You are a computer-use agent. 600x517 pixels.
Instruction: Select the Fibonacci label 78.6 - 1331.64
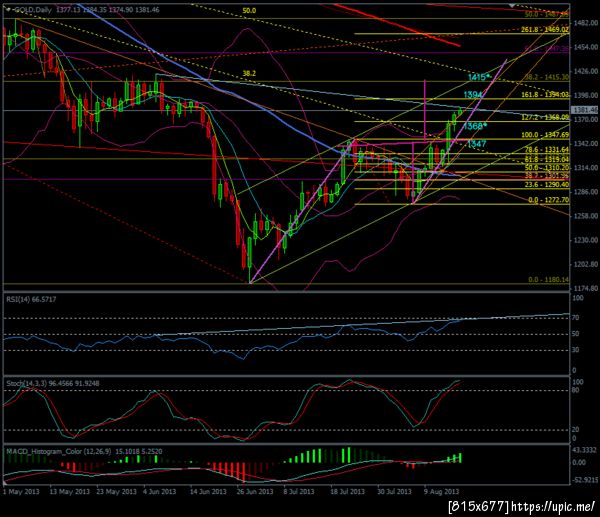pyautogui.click(x=547, y=150)
